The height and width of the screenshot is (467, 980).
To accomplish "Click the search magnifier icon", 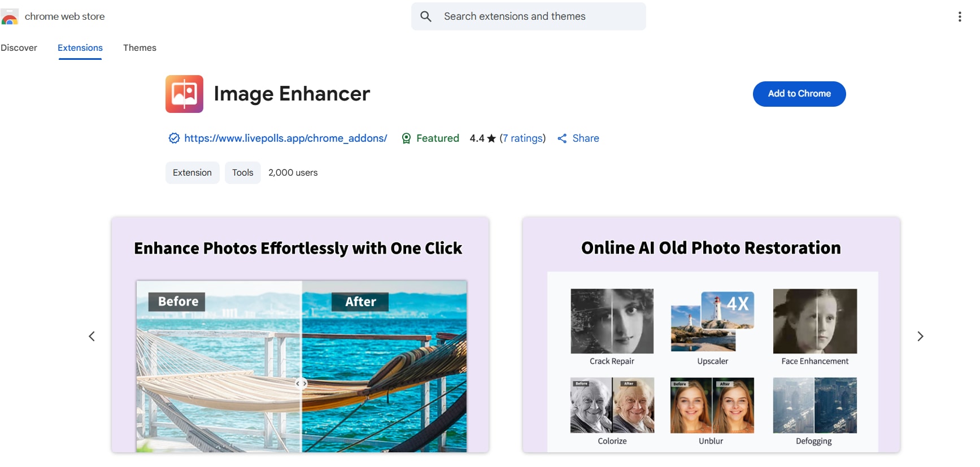I will (x=426, y=16).
